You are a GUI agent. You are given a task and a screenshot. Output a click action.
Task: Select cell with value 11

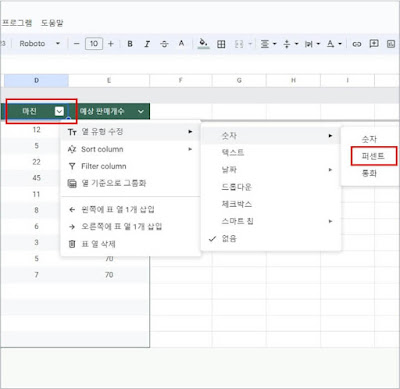[x=36, y=194]
